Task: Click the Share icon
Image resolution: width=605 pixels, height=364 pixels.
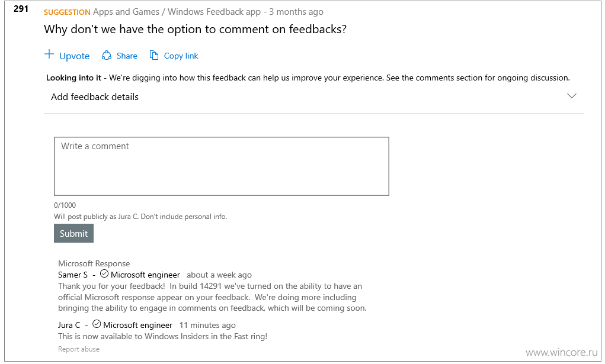Action: [107, 56]
